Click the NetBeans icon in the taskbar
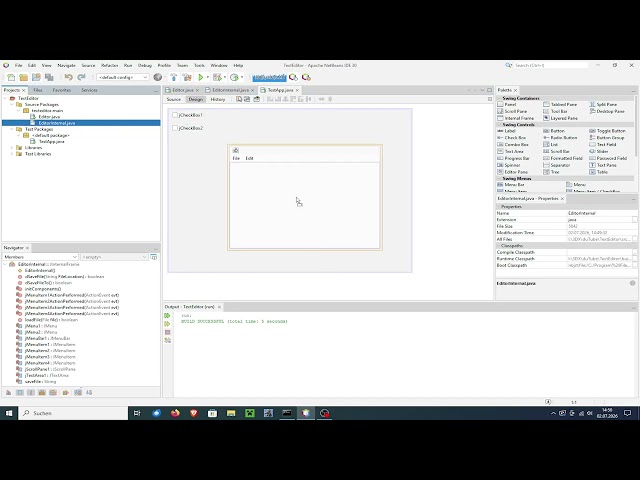The height and width of the screenshot is (480, 640). click(306, 413)
